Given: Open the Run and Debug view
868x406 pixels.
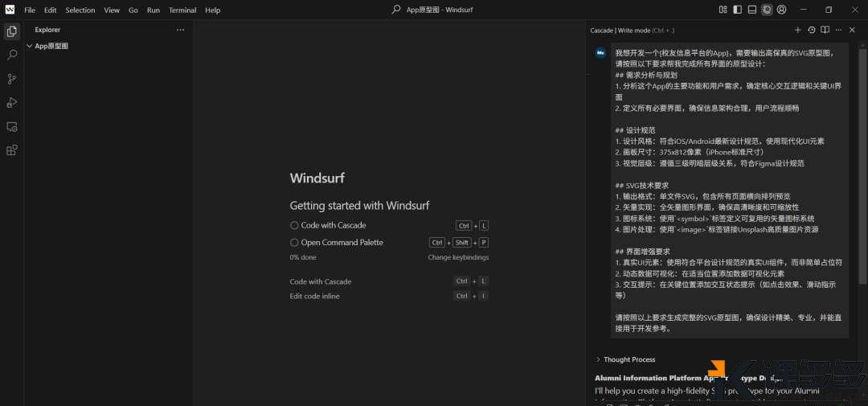Looking at the screenshot, I should pos(12,103).
